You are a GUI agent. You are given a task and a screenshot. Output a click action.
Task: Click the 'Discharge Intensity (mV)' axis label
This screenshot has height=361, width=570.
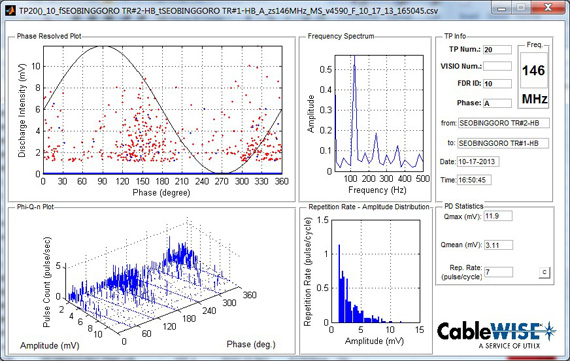(x=22, y=110)
